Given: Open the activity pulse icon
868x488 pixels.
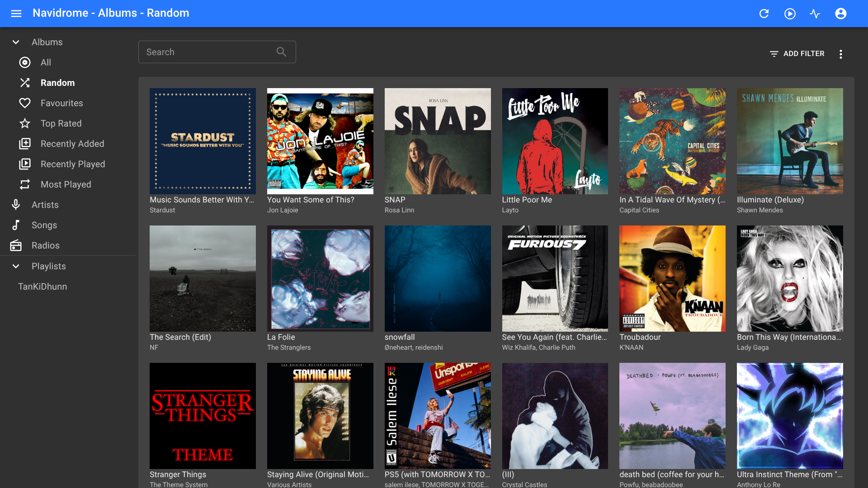Looking at the screenshot, I should pos(815,14).
